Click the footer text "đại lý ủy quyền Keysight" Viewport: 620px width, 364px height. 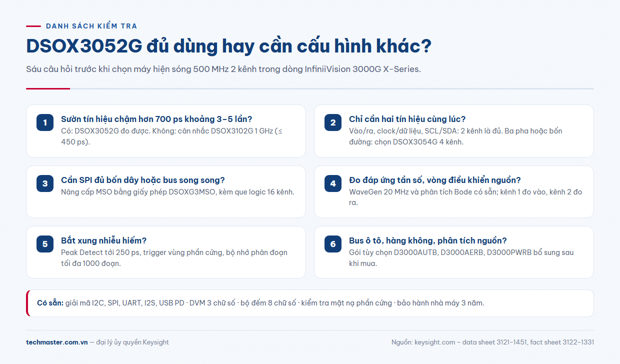pos(132,342)
